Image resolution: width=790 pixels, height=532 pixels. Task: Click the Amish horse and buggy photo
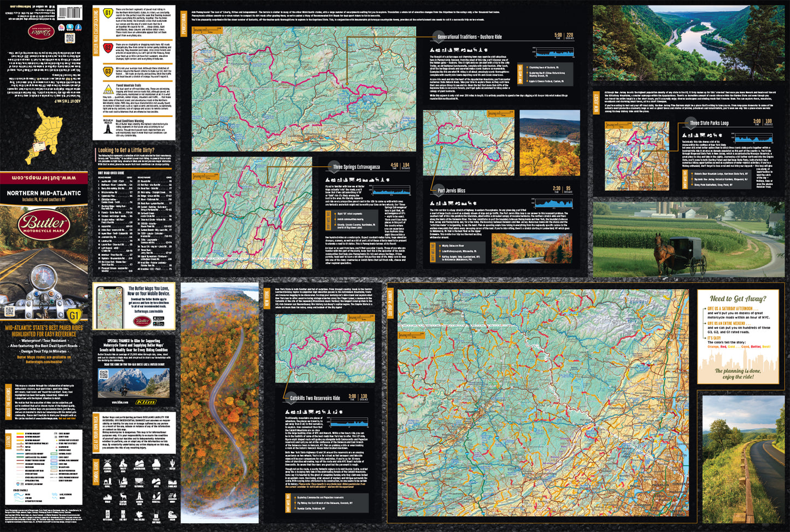[688, 239]
